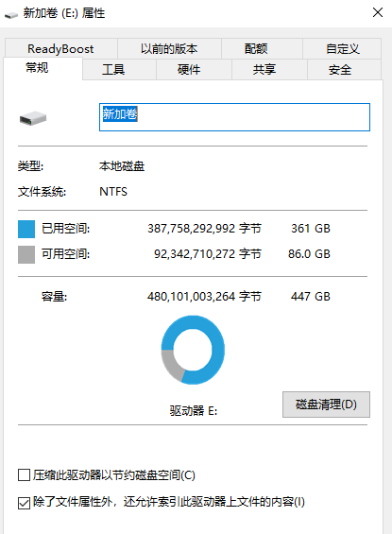392x534 pixels.
Task: Click the hard disk icon beside name field
Action: coord(33,118)
